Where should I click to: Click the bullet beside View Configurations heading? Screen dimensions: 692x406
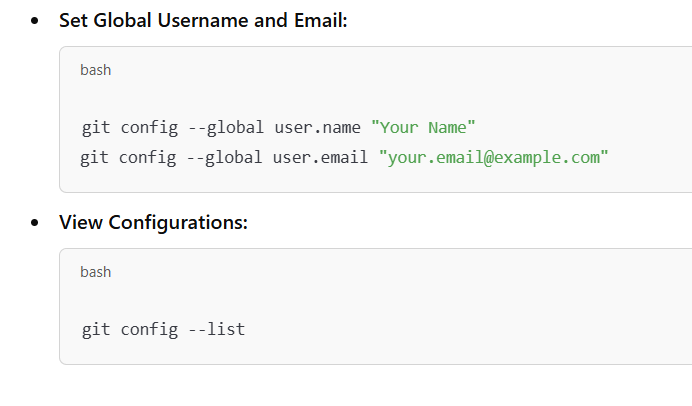[x=36, y=223]
